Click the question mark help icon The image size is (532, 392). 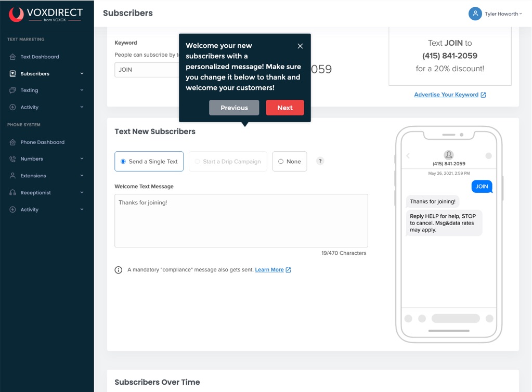click(x=320, y=161)
